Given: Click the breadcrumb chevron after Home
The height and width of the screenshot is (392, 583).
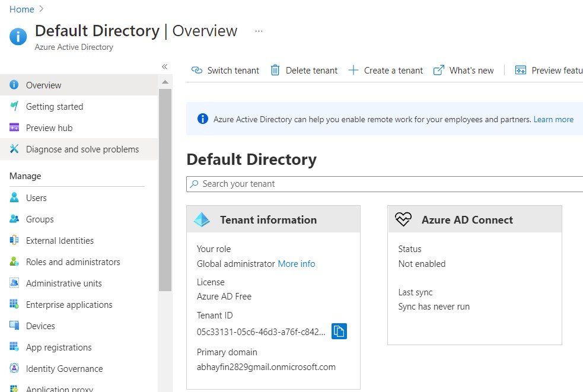Looking at the screenshot, I should coord(42,9).
